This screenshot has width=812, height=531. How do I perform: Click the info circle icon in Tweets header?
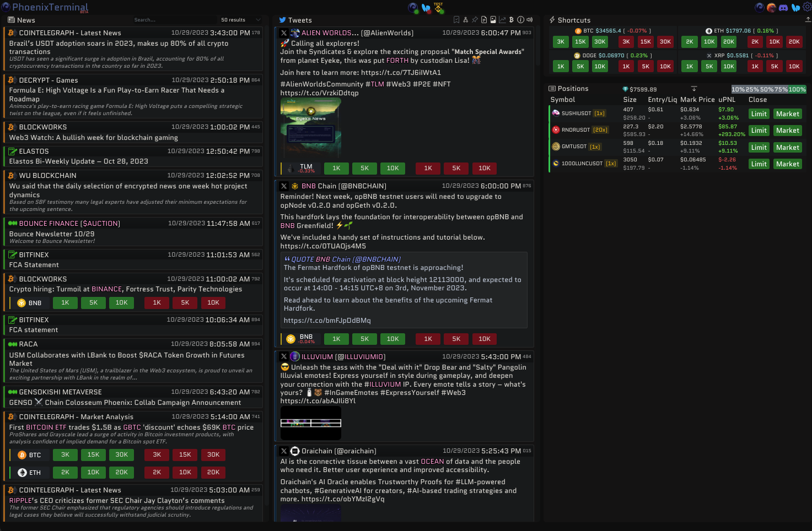click(520, 20)
